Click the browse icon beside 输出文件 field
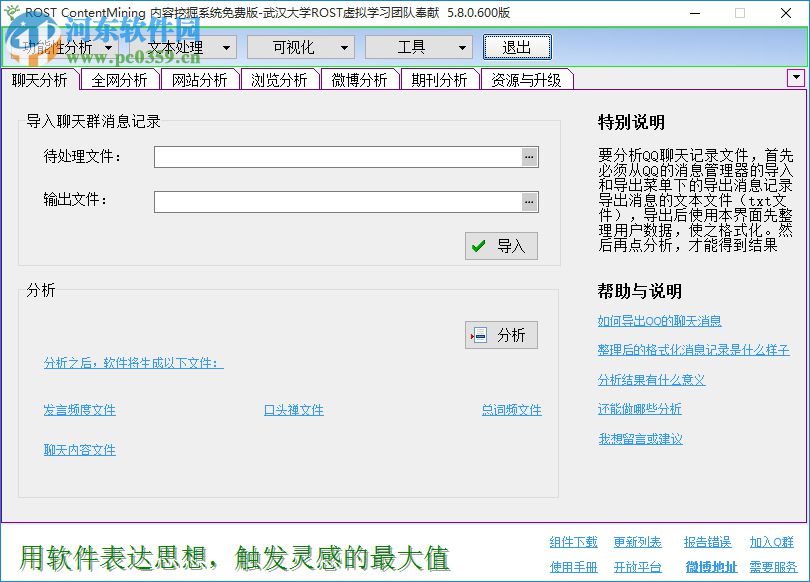The image size is (810, 582). (x=529, y=201)
